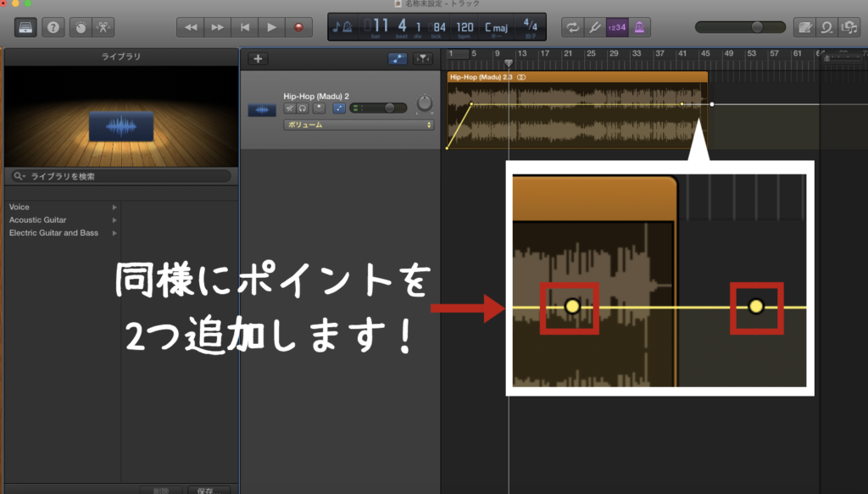Disable the metronome click
868x494 pixels.
click(639, 27)
